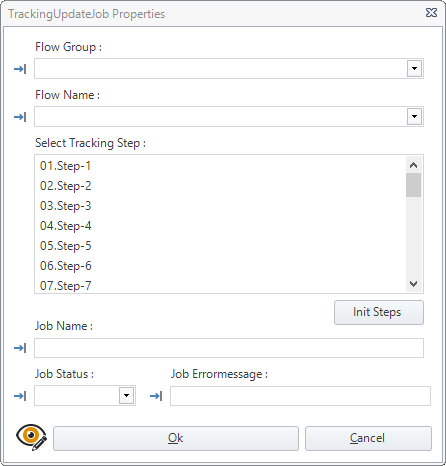Focus the Job Name text field
Image resolution: width=446 pixels, height=466 pixels.
[229, 348]
